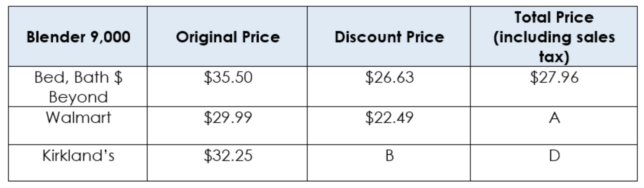Image resolution: width=644 pixels, height=188 pixels.
Task: Click the word "Beyond" in the first column
Action: pos(77,97)
